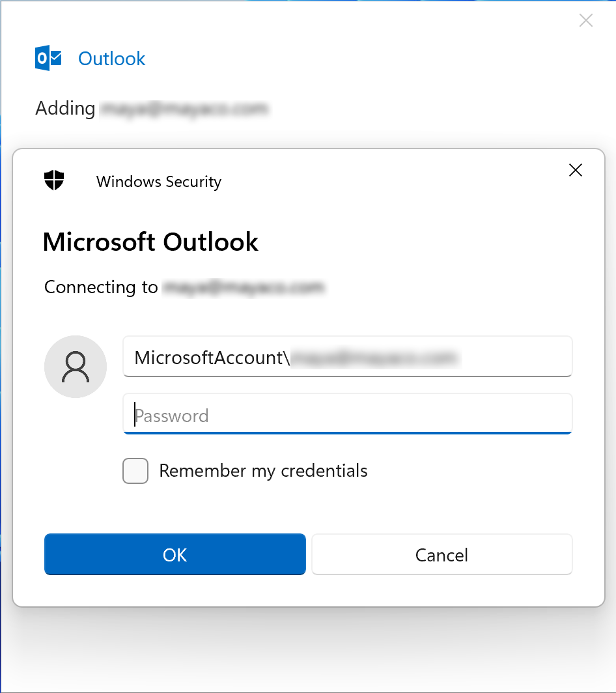Click the "Adding" label text
616x693 pixels.
coord(65,109)
